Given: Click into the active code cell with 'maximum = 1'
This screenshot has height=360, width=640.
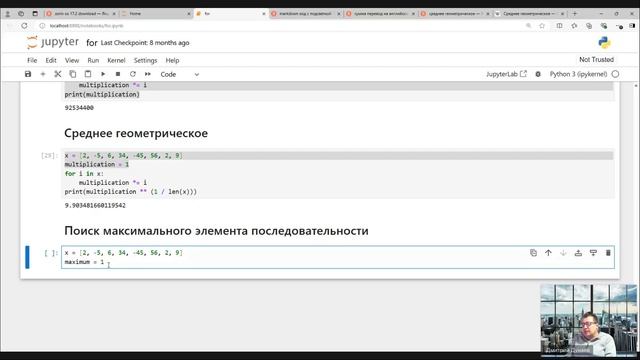Looking at the screenshot, I should 338,257.
